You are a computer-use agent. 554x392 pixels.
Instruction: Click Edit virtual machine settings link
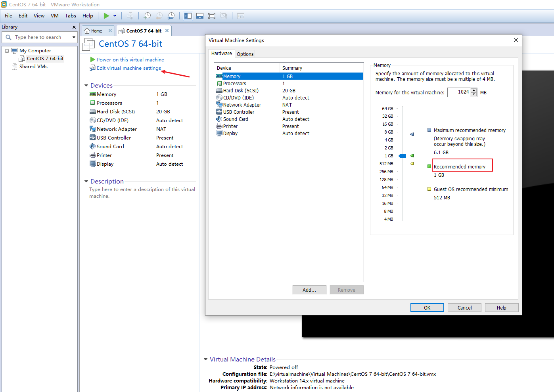pos(129,68)
